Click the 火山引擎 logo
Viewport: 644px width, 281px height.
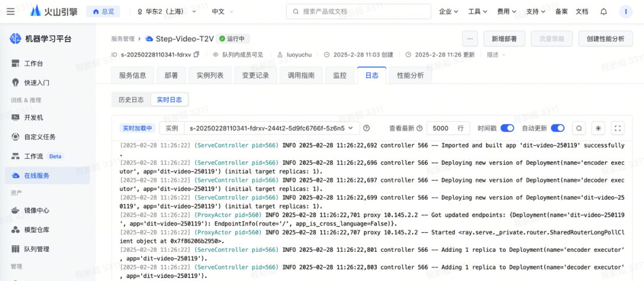pos(55,11)
